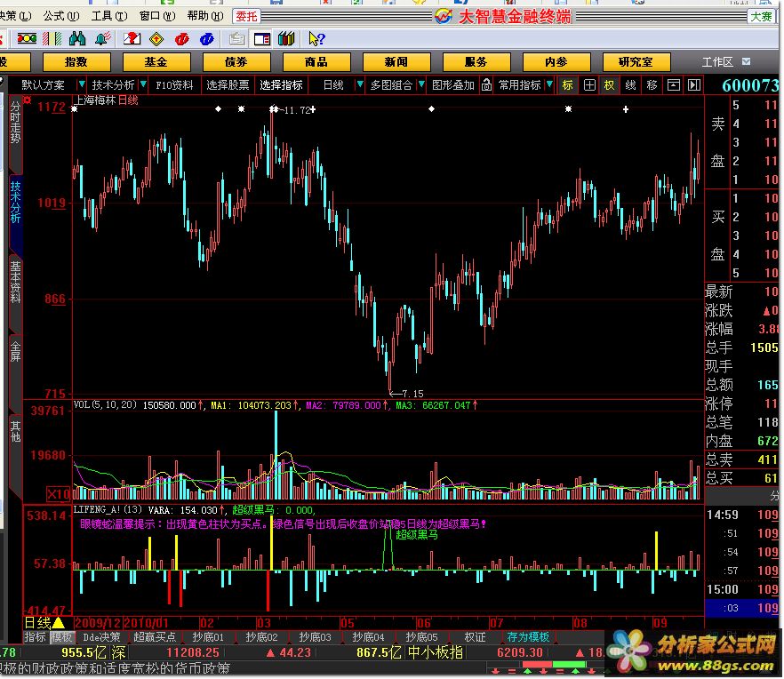
Task: Select the 权证 template tab
Action: [x=475, y=637]
